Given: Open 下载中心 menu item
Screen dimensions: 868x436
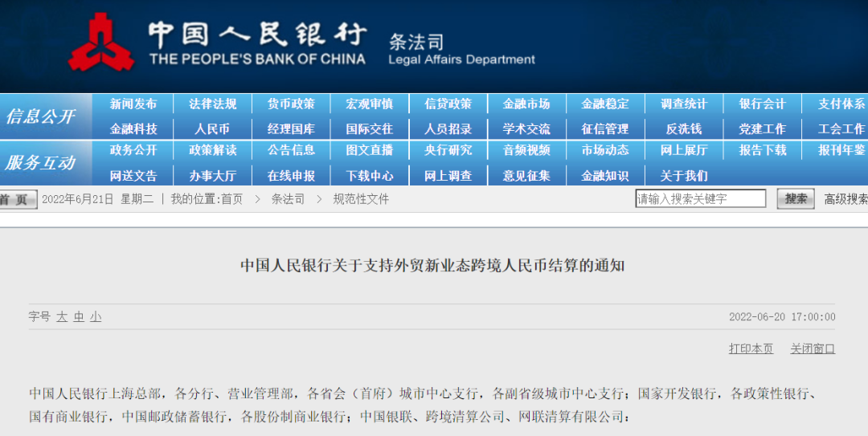Looking at the screenshot, I should pos(370,176).
